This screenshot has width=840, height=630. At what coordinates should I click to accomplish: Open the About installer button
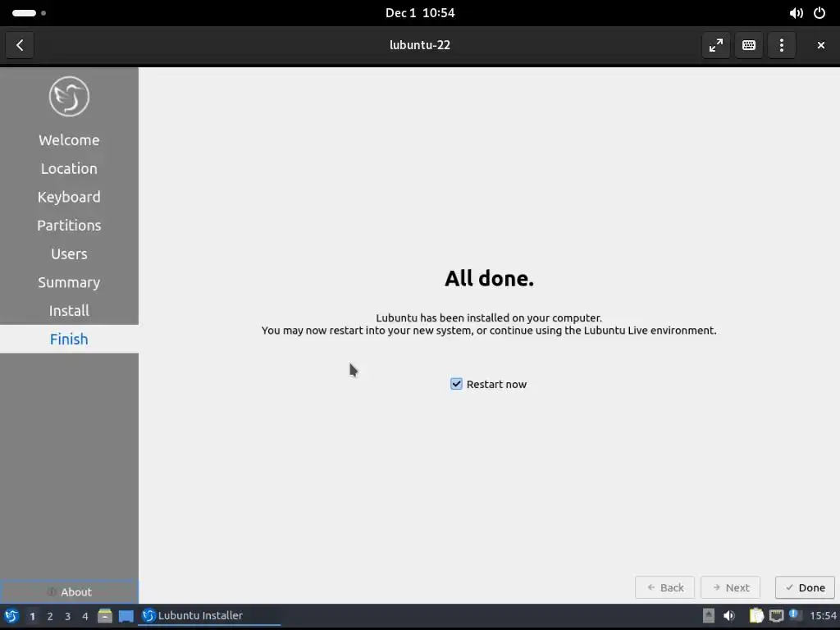(69, 592)
